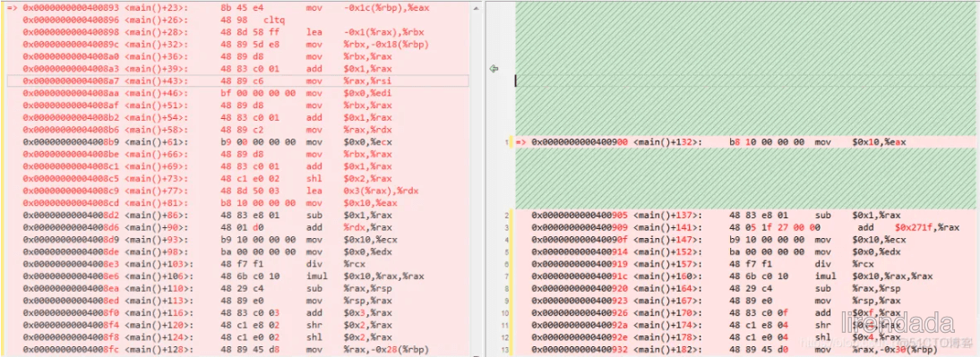Click the row mov %rax,%rdx at <main()+58>
980x357 pixels.
[x=237, y=130]
